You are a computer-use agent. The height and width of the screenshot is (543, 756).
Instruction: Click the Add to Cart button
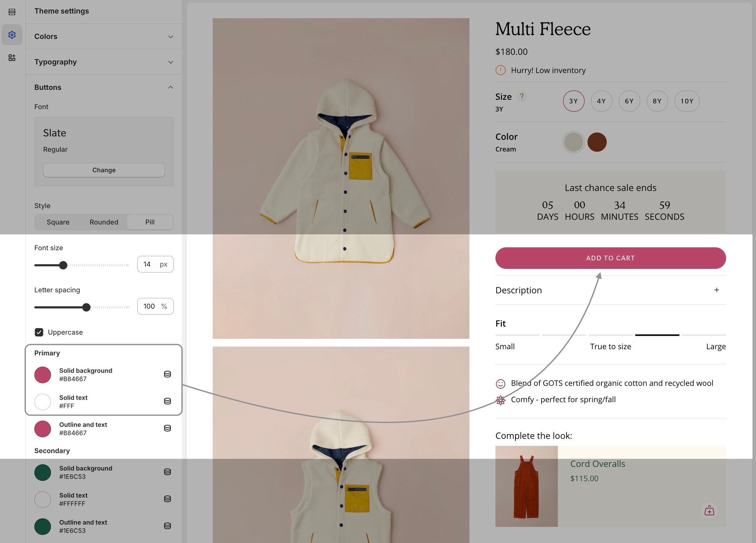pos(610,258)
